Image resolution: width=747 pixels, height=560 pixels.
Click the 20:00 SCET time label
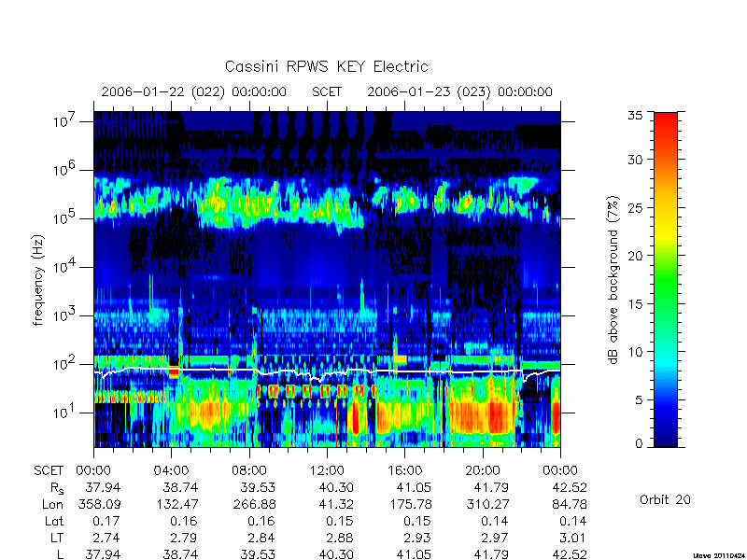pos(483,470)
